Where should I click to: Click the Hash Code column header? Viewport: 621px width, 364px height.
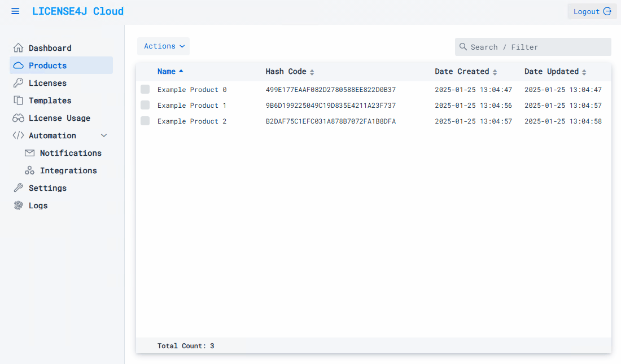pyautogui.click(x=286, y=71)
